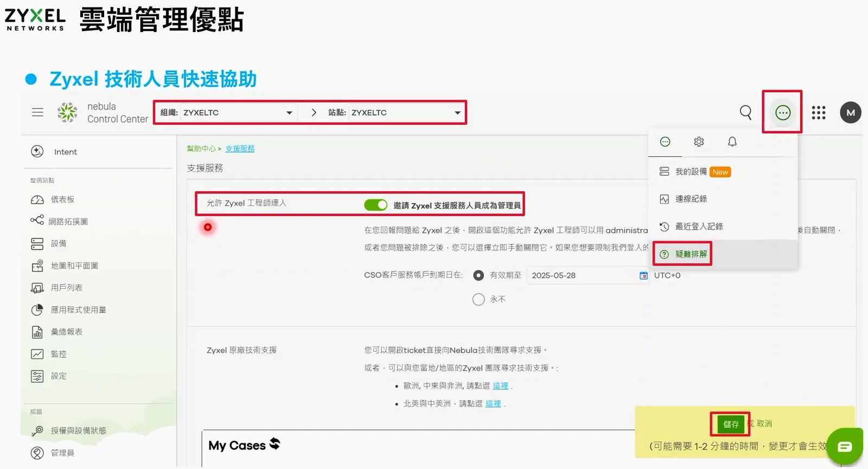Click the 邀請 Zyxel 支援服務人員成為管理員 label
The height and width of the screenshot is (469, 868).
click(x=457, y=205)
